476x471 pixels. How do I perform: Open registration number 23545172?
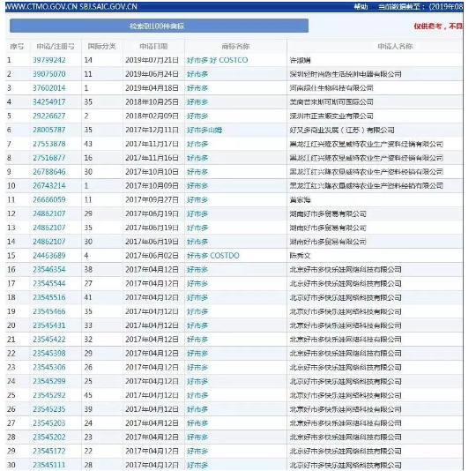[x=49, y=452]
